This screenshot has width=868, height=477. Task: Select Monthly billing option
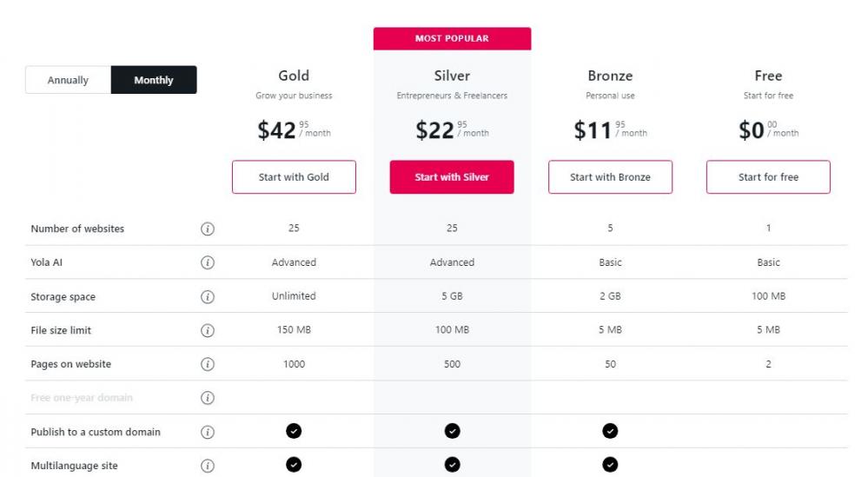[154, 80]
